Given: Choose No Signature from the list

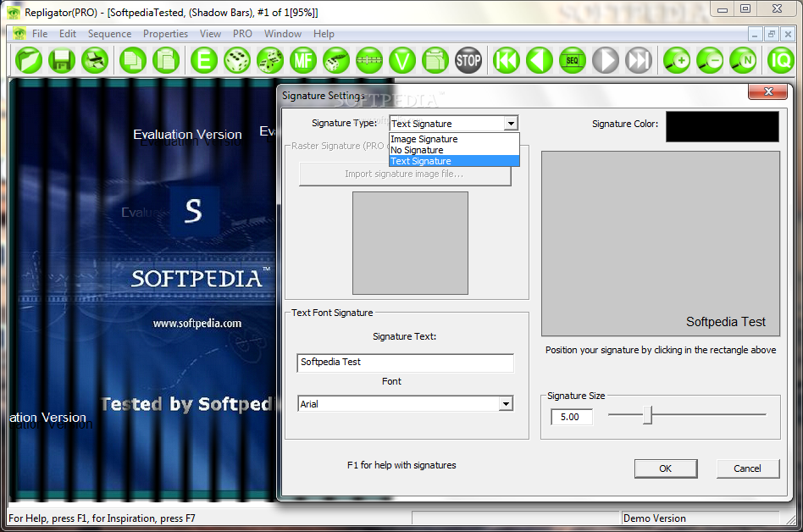Looking at the screenshot, I should pyautogui.click(x=454, y=150).
